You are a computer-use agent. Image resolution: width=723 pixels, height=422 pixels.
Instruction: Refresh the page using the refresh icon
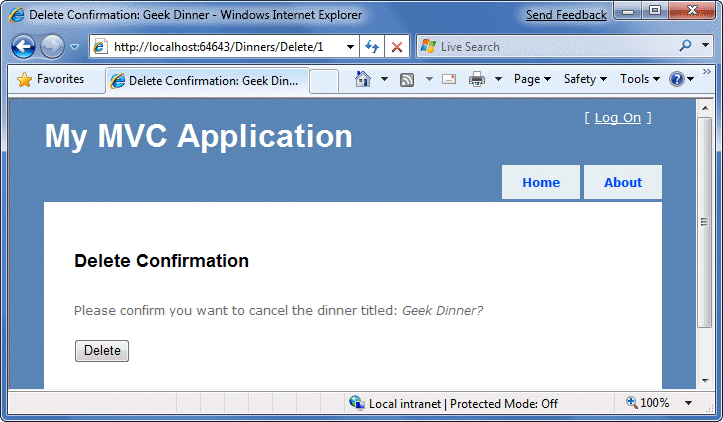(x=372, y=47)
